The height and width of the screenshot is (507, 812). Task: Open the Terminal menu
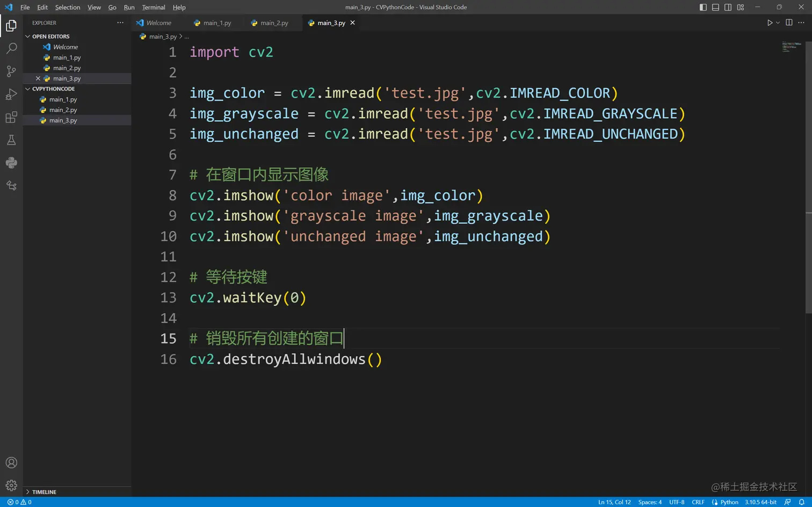click(154, 7)
